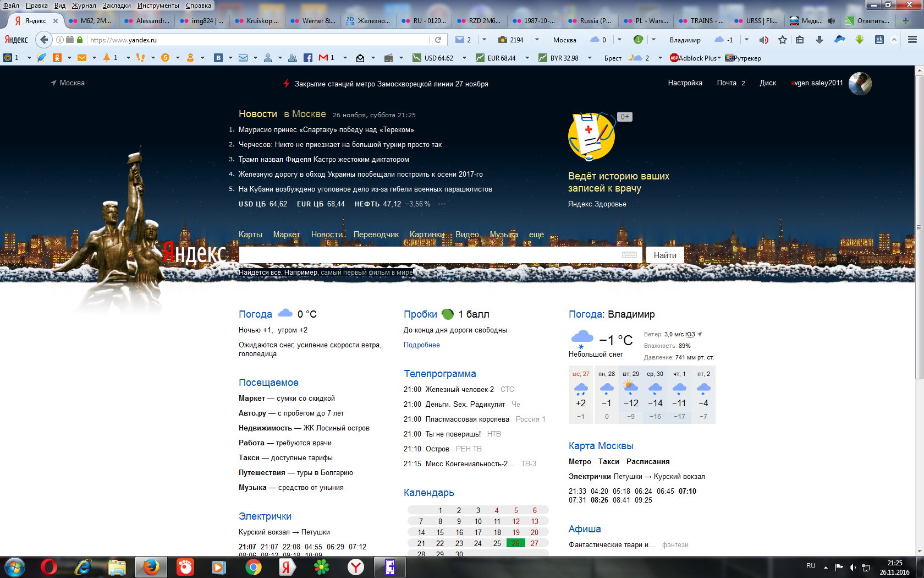Toggle the Adblock Plus button
Viewport: 924px width, 578px height.
(x=694, y=58)
